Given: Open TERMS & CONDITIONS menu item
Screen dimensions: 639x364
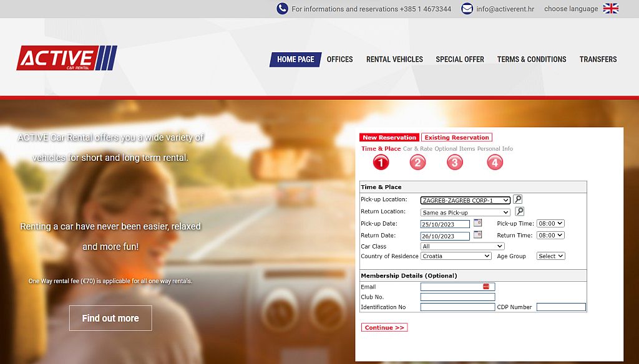Looking at the screenshot, I should (532, 59).
